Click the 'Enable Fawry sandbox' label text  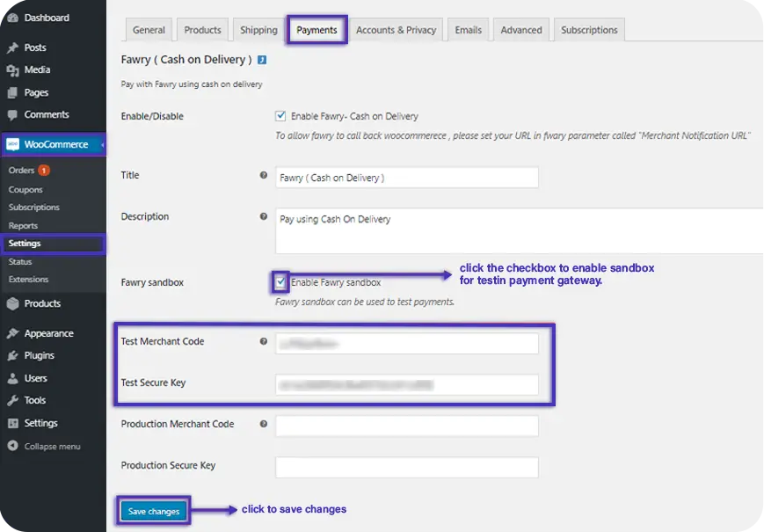tap(336, 282)
